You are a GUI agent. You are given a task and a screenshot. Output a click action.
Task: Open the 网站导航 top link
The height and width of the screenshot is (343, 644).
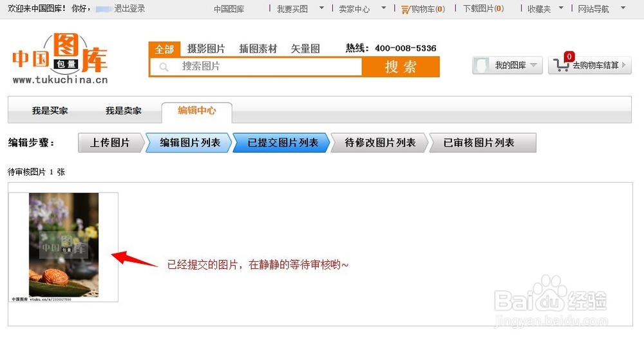point(594,8)
